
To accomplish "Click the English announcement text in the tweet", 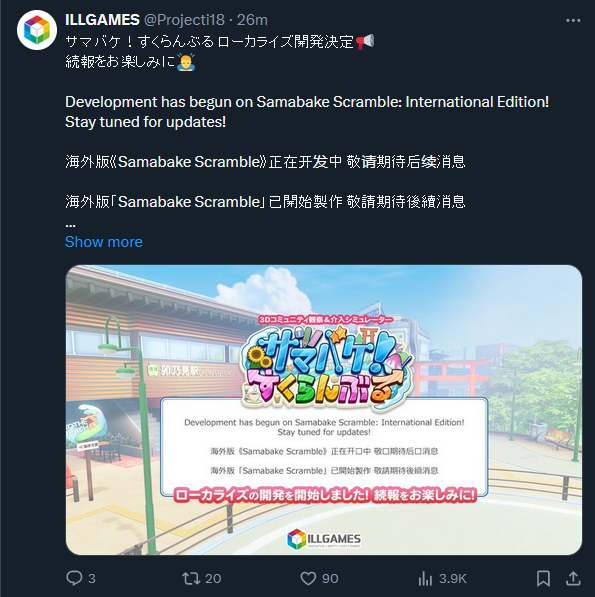I will pos(307,112).
